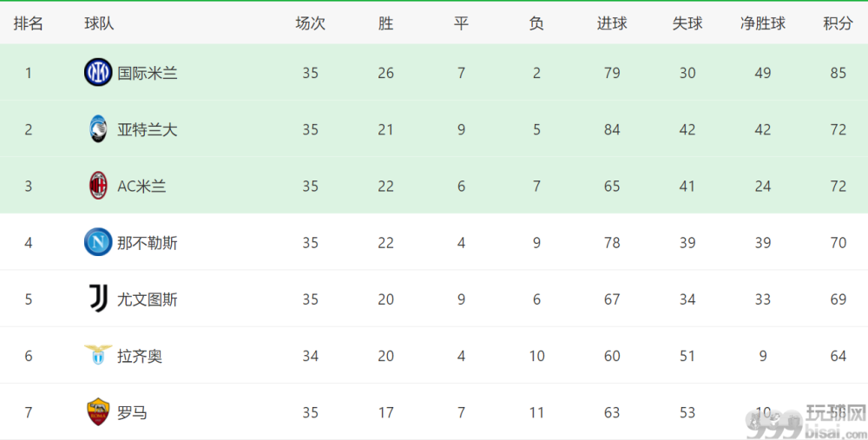
Task: Open 国际米兰 team name link
Action: [x=148, y=73]
